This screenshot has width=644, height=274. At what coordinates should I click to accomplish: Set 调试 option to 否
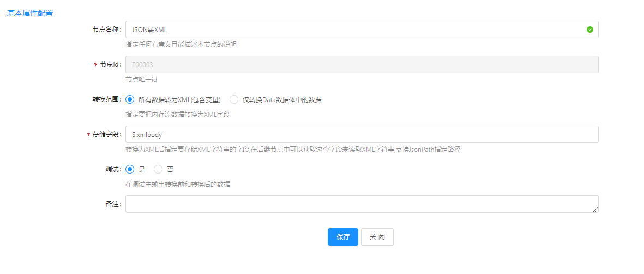tap(158, 169)
